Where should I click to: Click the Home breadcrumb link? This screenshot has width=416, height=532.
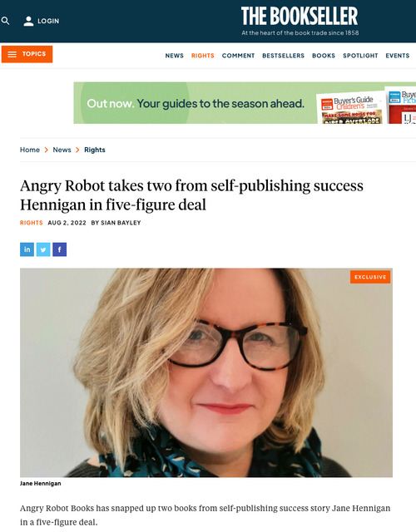click(x=30, y=150)
